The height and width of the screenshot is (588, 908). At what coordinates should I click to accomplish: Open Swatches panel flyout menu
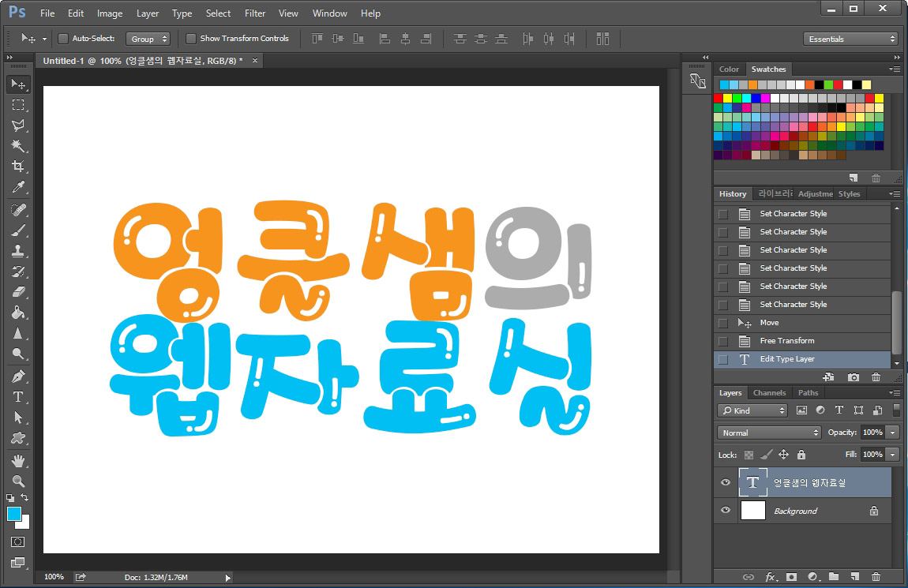point(895,69)
